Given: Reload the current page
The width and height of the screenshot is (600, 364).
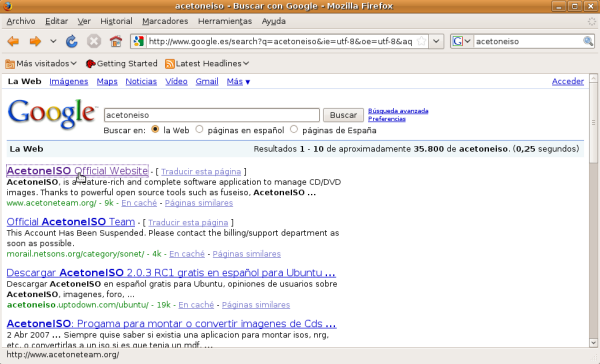Looking at the screenshot, I should pyautogui.click(x=72, y=41).
